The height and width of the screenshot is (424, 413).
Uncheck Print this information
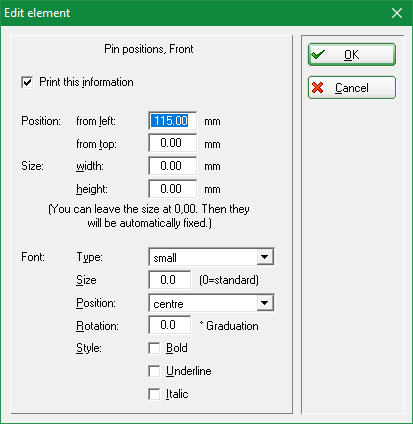point(27,82)
